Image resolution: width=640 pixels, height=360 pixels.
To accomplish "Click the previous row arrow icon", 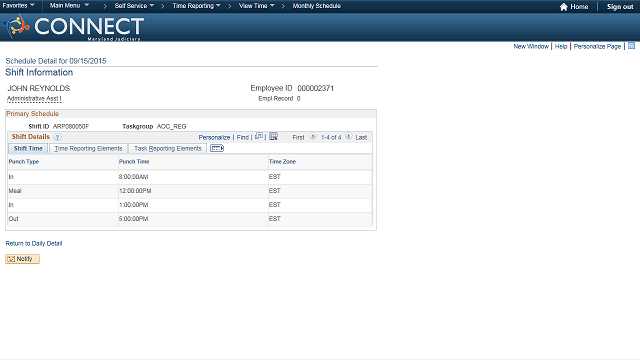I will pos(313,136).
